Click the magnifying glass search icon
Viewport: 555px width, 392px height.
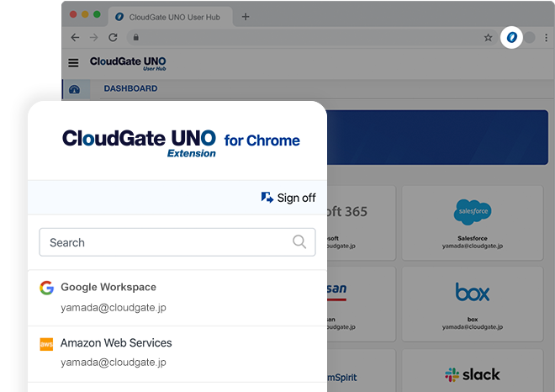(299, 242)
